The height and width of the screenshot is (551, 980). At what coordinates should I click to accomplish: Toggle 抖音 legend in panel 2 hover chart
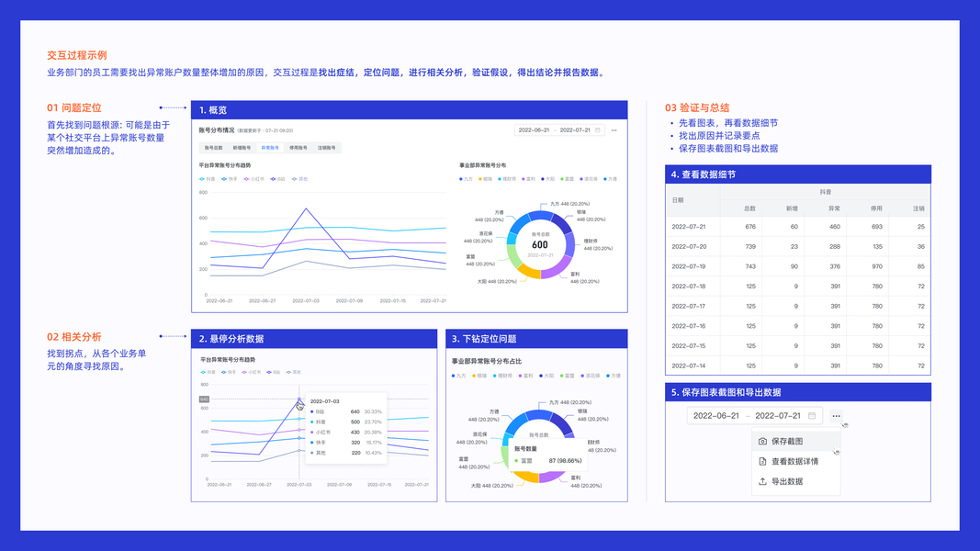(208, 372)
